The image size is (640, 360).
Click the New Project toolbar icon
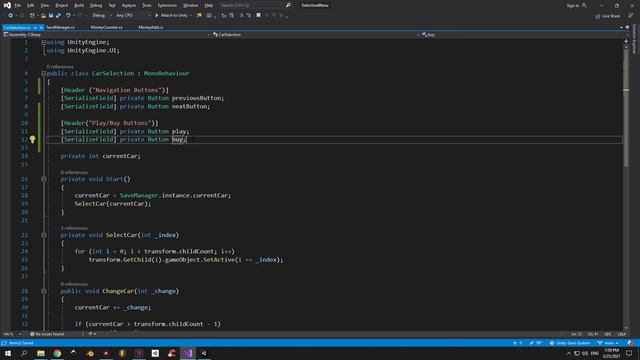[x=32, y=16]
